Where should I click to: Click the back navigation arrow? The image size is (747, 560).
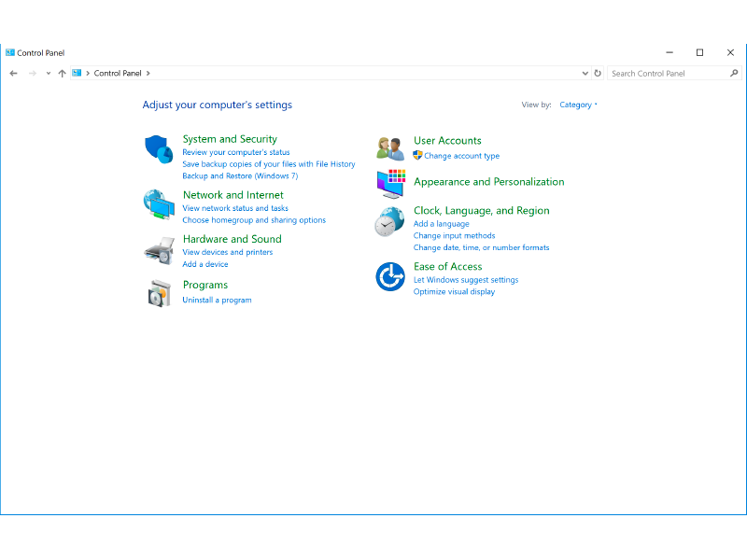pos(13,73)
